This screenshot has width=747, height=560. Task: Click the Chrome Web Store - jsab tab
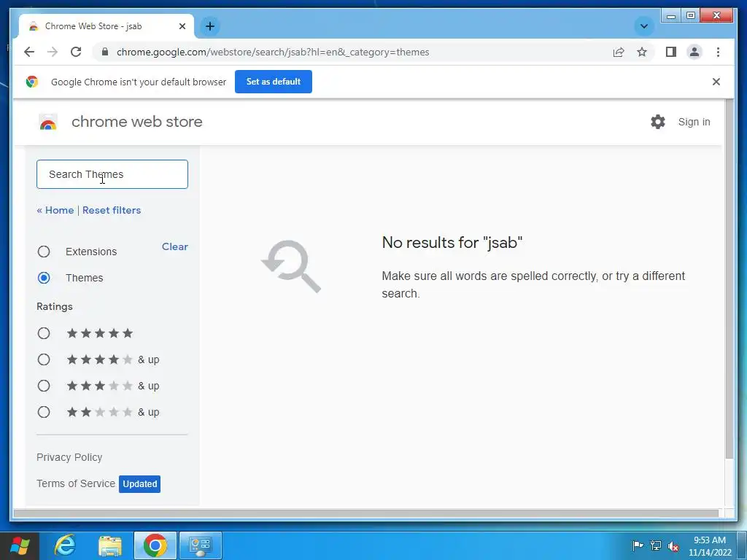[x=107, y=26]
